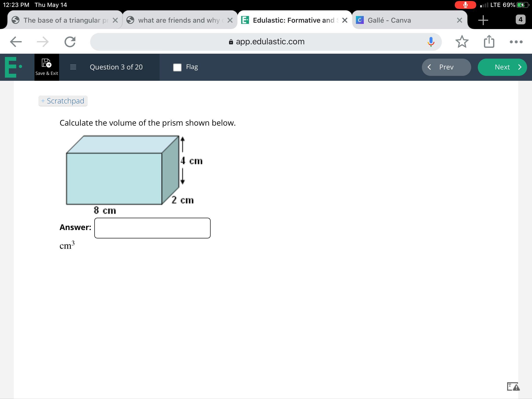Open the browser share icon
The image size is (532, 399).
point(489,42)
